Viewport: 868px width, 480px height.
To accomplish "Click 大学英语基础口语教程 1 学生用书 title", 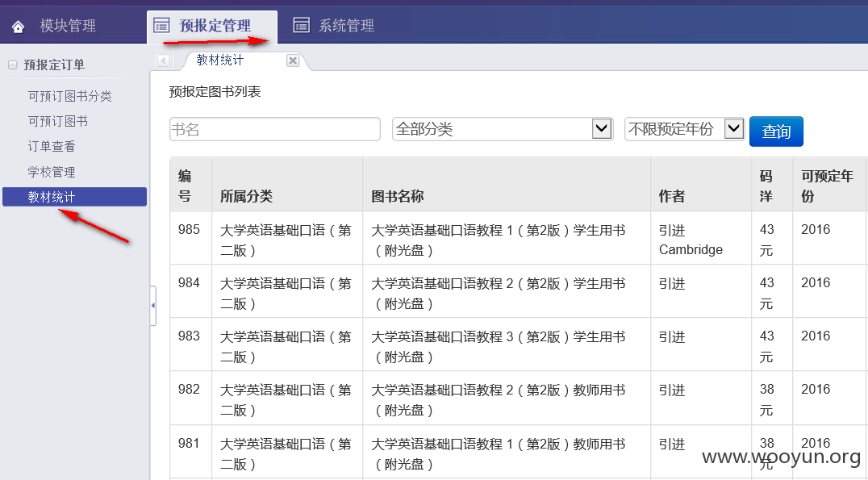I will click(x=499, y=240).
